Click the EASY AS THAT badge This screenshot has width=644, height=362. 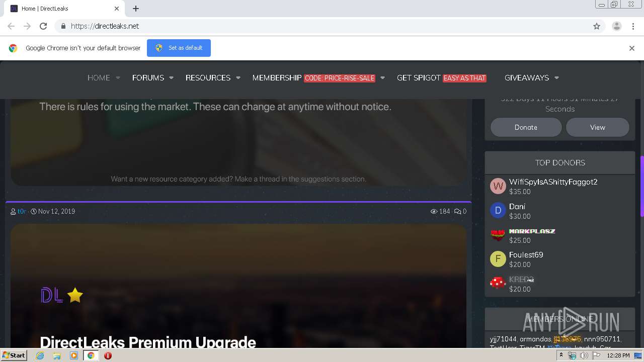[x=465, y=78]
